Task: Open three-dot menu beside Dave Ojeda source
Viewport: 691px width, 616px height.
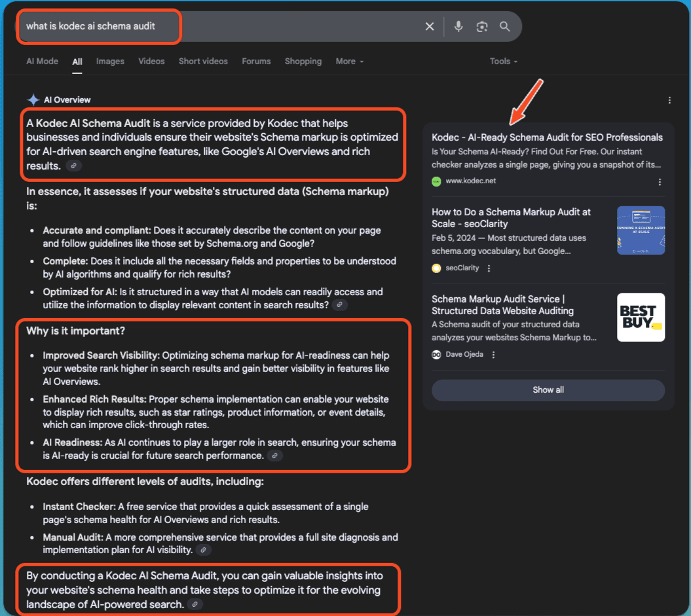Action: pyautogui.click(x=494, y=354)
